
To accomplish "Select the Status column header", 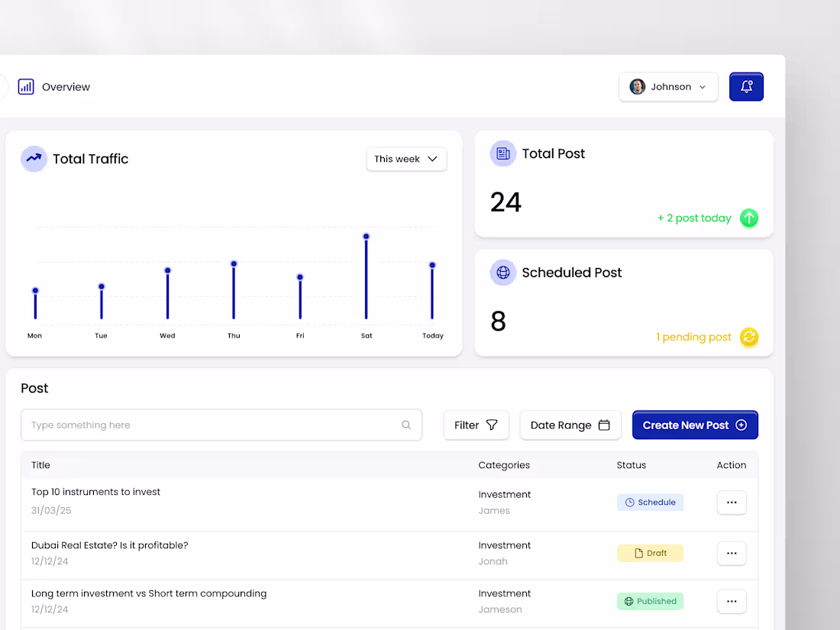I will point(632,465).
